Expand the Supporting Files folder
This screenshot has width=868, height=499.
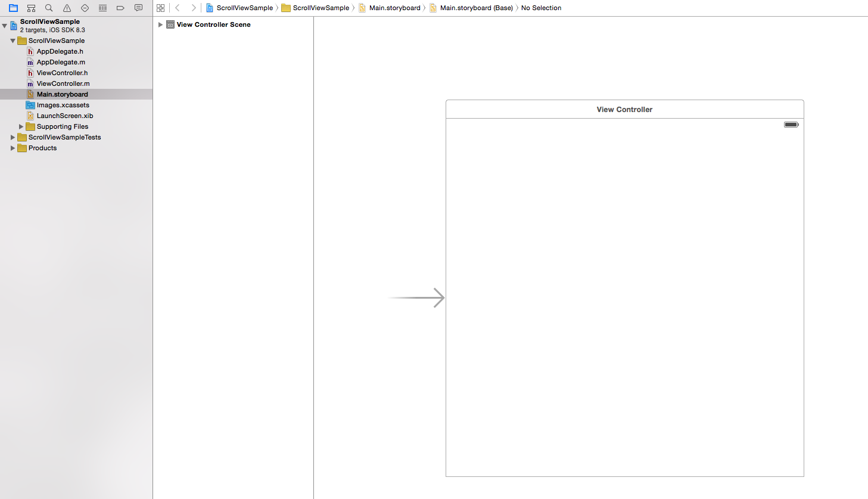(x=21, y=126)
